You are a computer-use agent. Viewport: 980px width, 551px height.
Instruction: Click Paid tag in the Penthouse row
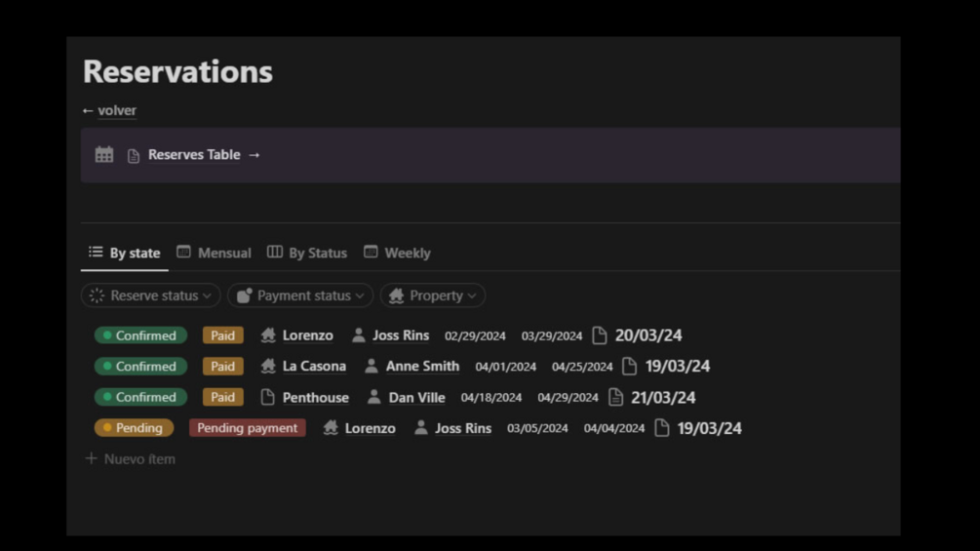click(x=223, y=397)
